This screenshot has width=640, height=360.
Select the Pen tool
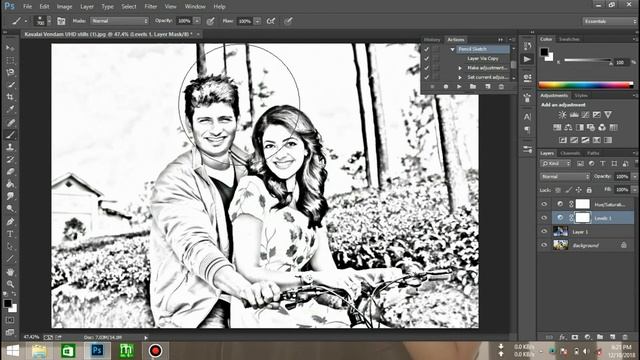10,222
